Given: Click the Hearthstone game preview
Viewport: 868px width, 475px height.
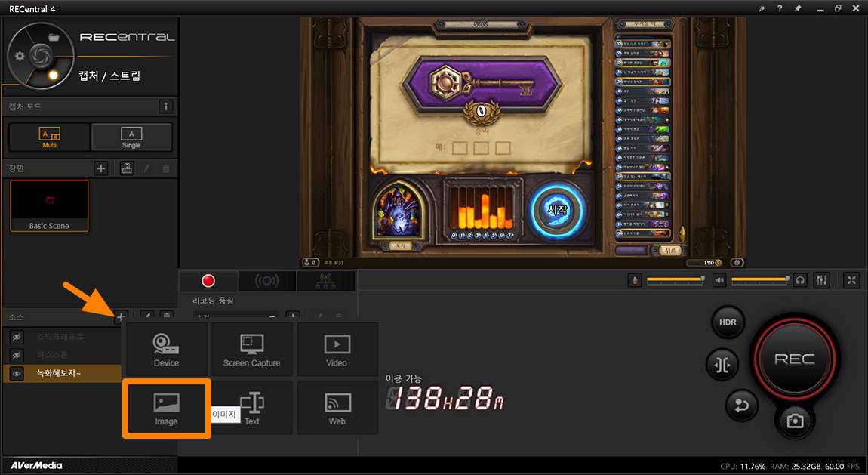Looking at the screenshot, I should coord(522,142).
